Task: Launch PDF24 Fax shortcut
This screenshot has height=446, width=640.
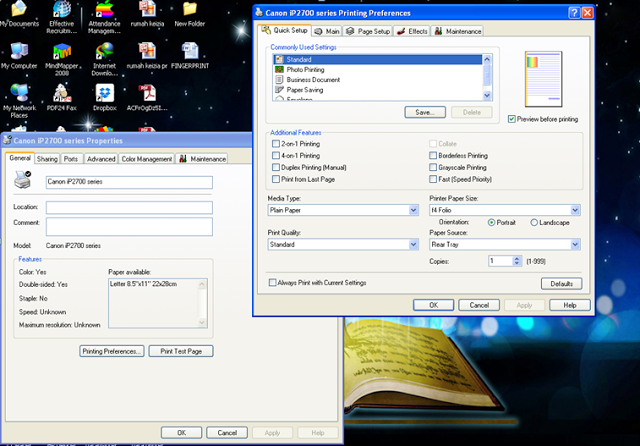Action: pos(62,98)
